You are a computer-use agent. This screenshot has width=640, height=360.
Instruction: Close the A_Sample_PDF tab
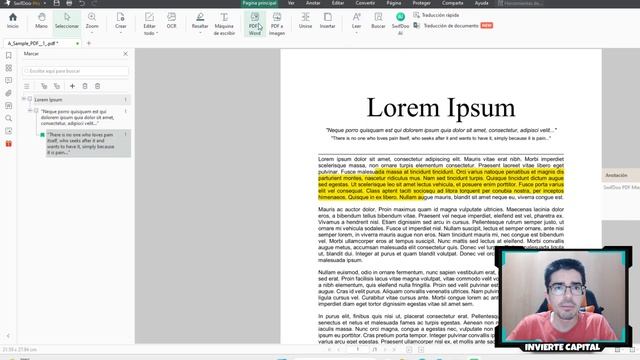78,43
